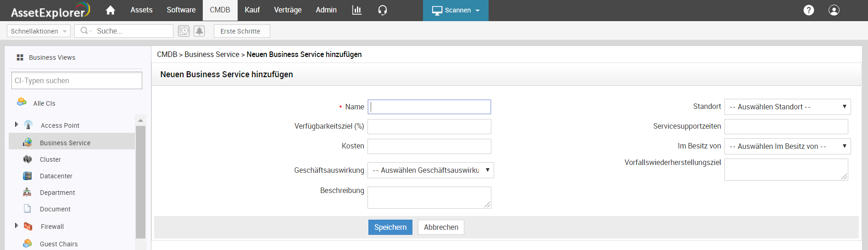Screen dimensions: 868x250
Task: Click the Alle CIs icon
Action: 22,102
